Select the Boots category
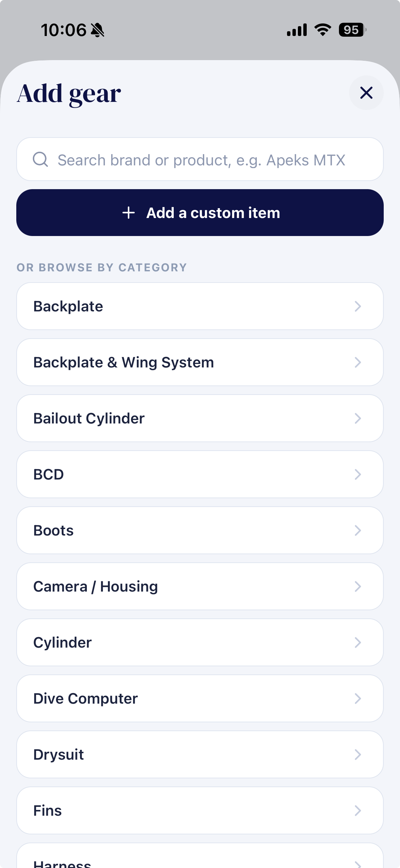 pos(200,530)
